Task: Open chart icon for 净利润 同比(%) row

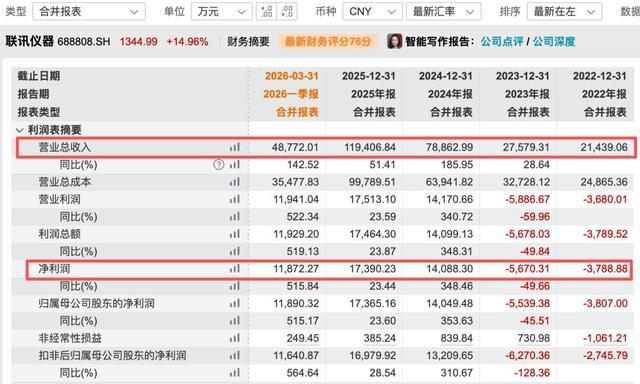Action: 235,286
